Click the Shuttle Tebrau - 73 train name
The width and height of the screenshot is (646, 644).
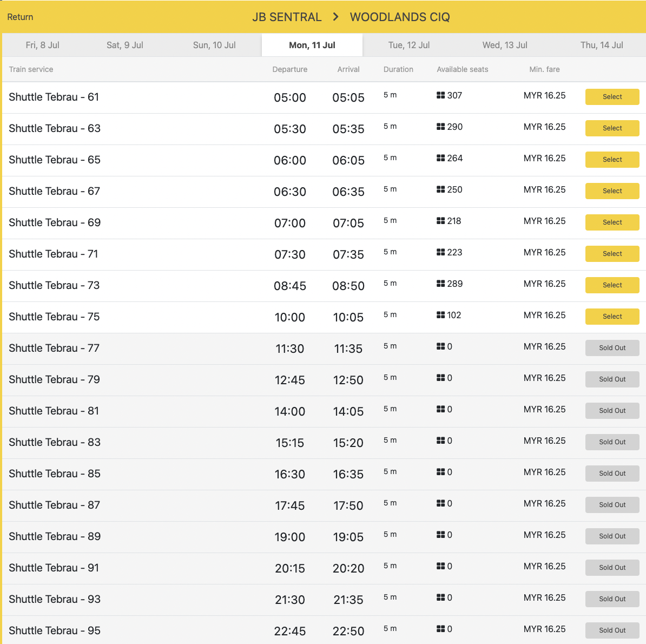pos(54,285)
